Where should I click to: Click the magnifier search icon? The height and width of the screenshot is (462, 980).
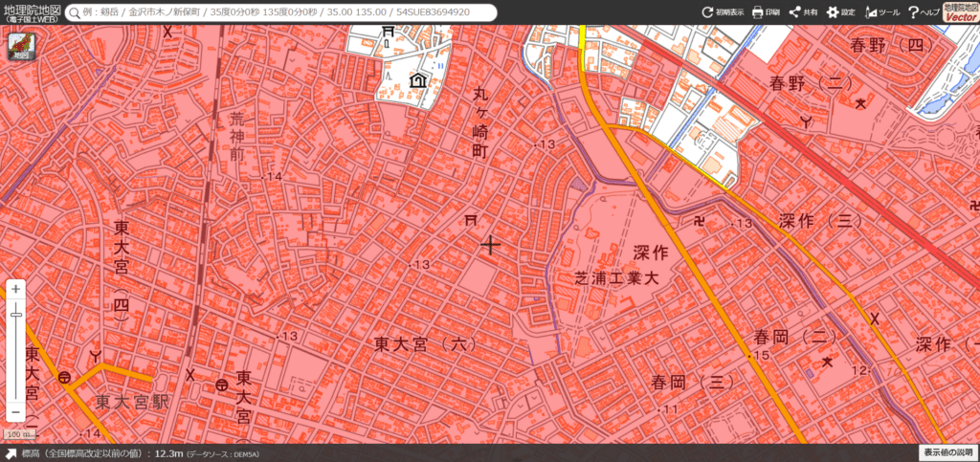coord(71,12)
